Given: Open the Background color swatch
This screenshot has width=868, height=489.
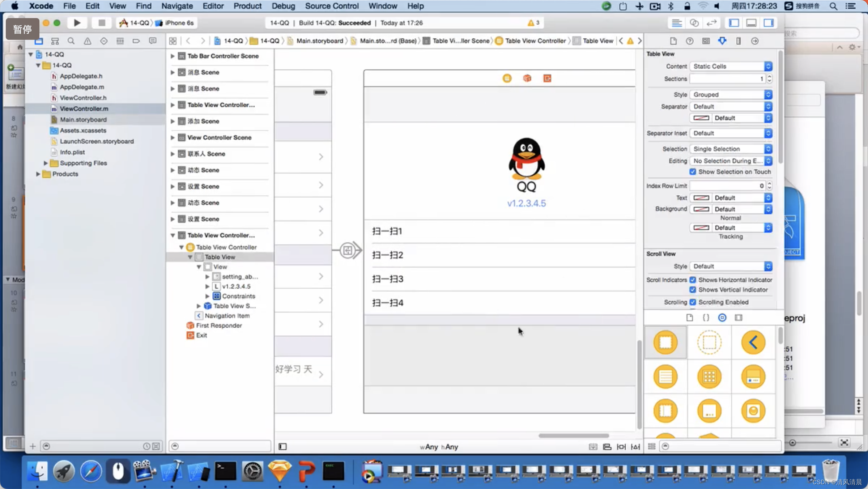Looking at the screenshot, I should 701,209.
